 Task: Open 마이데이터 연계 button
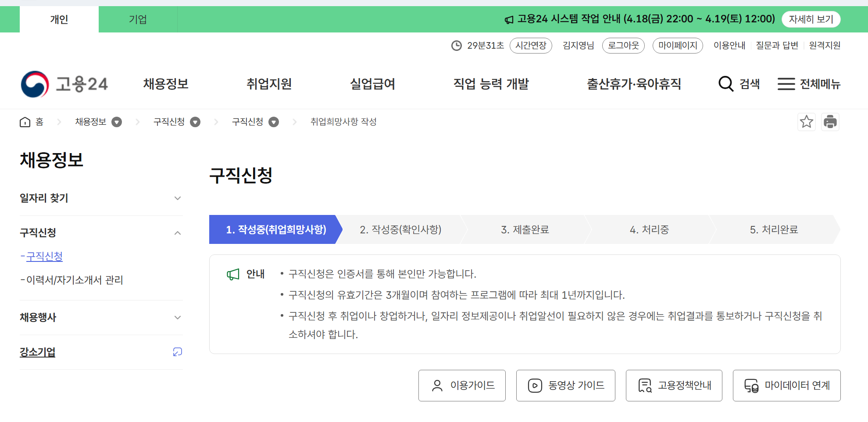coord(787,386)
